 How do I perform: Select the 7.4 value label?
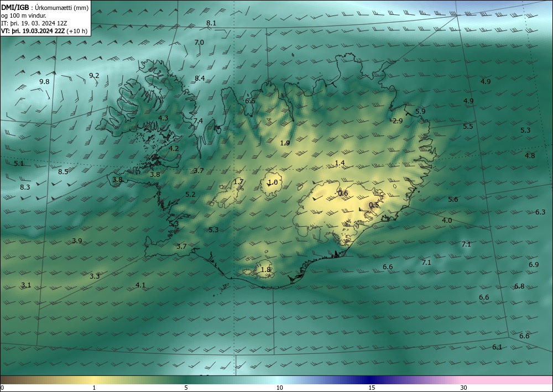tap(198, 121)
